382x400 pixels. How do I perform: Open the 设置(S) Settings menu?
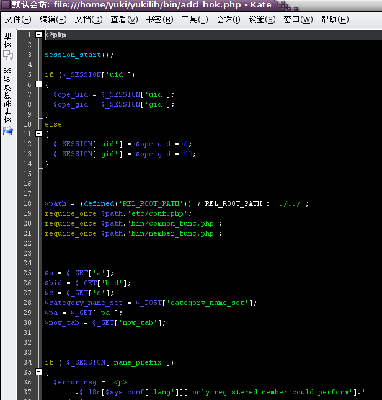[x=262, y=20]
